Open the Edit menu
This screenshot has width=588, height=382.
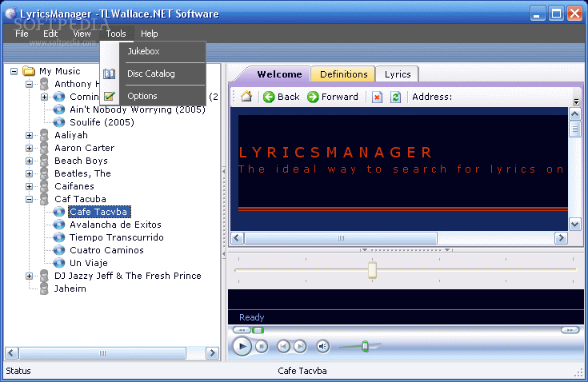click(50, 34)
